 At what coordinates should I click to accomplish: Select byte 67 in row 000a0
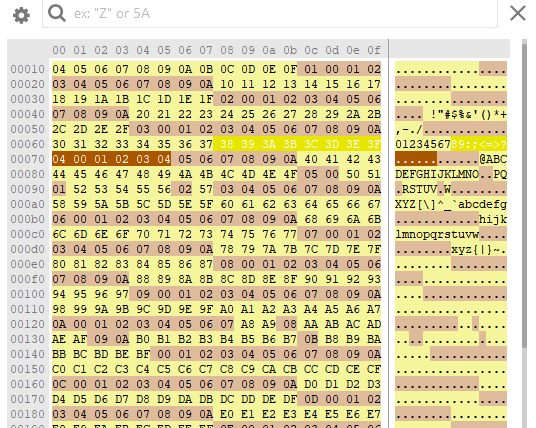pyautogui.click(x=374, y=204)
